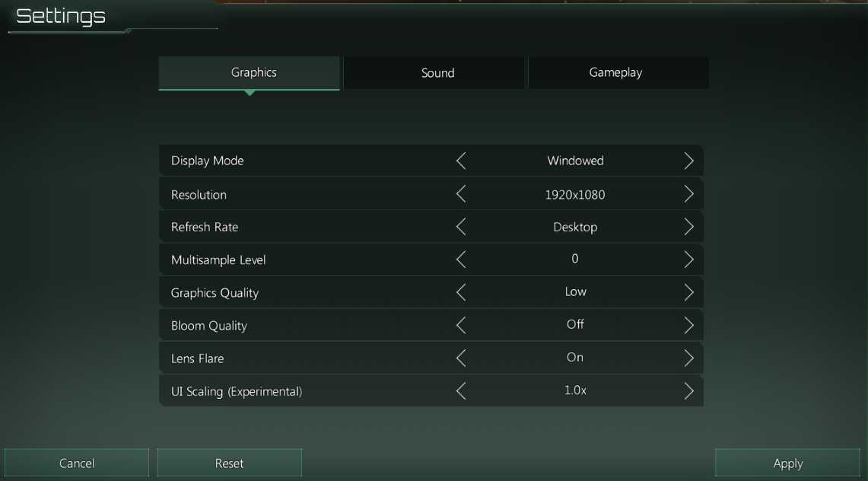
Task: Increase UI Scaling with right arrow
Action: click(688, 391)
